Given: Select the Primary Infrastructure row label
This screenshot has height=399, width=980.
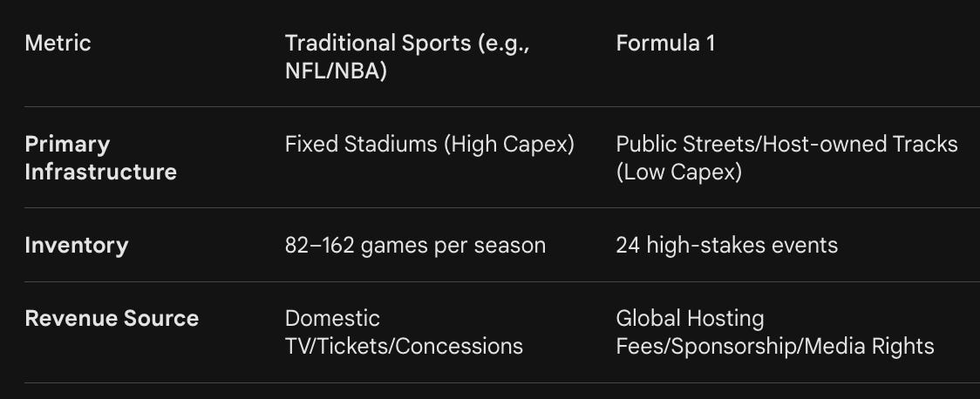Looking at the screenshot, I should pos(100,158).
